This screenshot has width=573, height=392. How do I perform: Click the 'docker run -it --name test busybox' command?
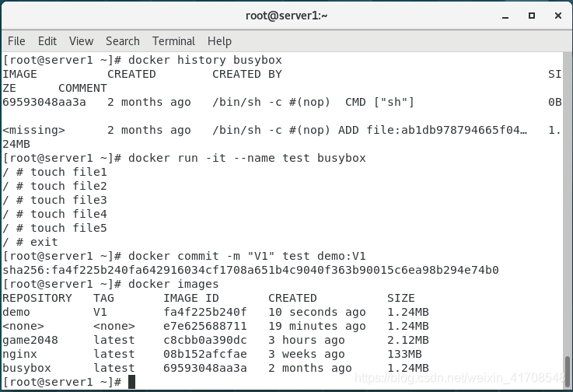coord(247,158)
